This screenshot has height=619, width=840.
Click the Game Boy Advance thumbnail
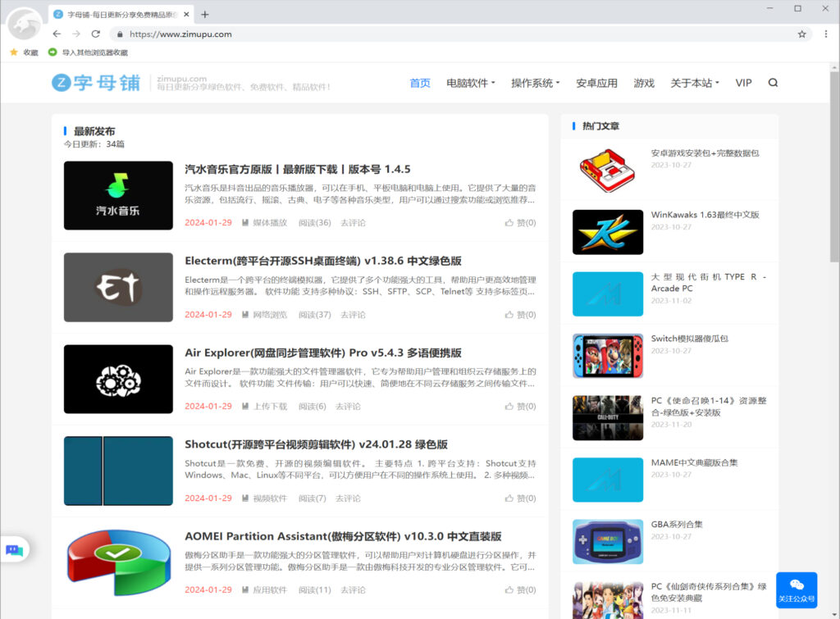click(608, 542)
